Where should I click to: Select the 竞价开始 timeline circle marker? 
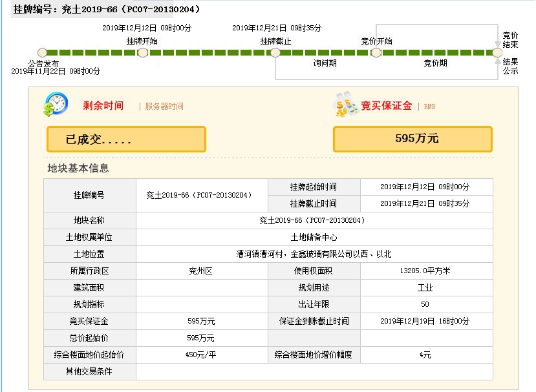[x=376, y=52]
